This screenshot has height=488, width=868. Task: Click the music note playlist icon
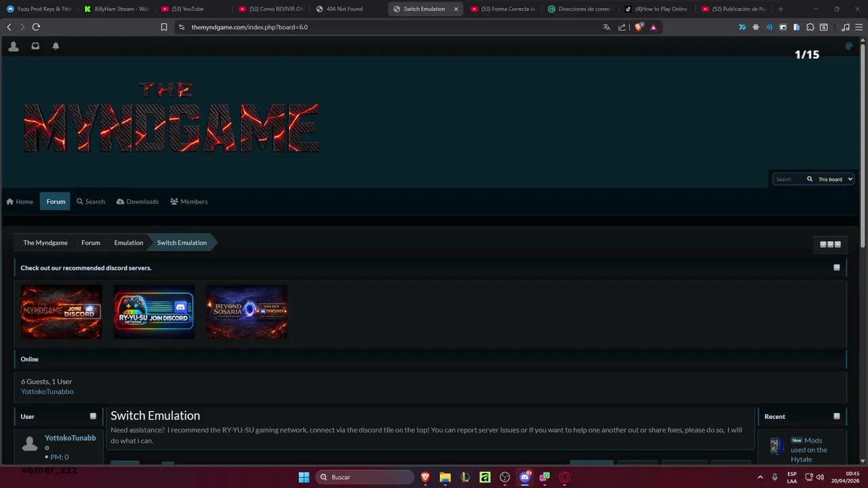click(x=845, y=27)
